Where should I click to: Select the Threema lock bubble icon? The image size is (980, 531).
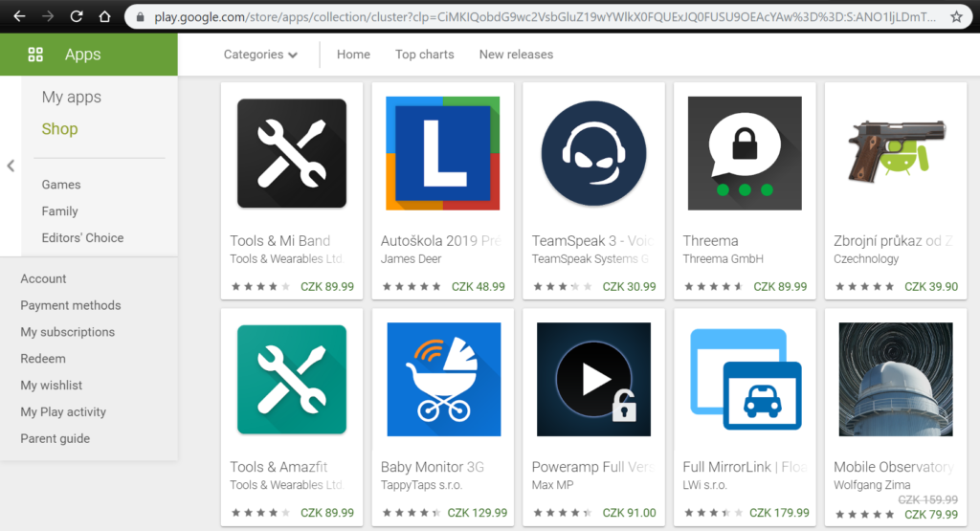(x=745, y=154)
